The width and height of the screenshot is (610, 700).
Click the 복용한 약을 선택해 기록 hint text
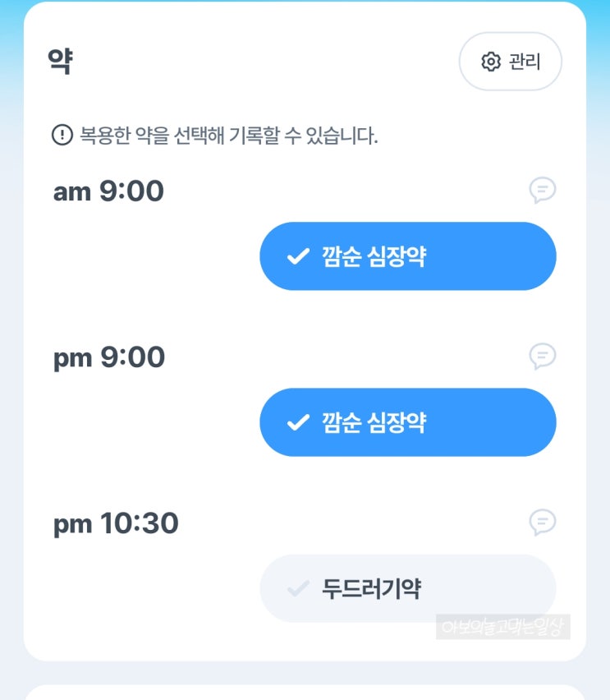(x=228, y=136)
